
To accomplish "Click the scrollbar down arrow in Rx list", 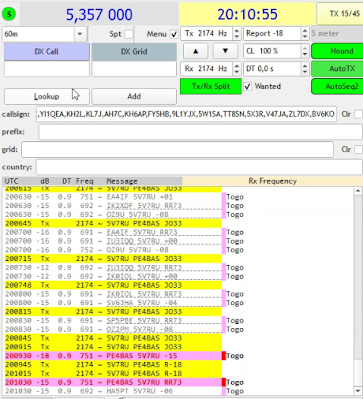I will 358,391.
